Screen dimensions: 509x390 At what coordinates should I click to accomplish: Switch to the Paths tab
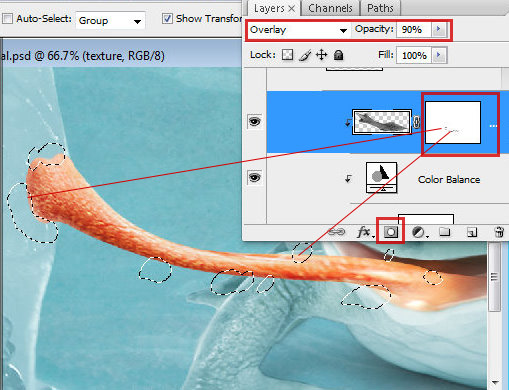(x=380, y=8)
